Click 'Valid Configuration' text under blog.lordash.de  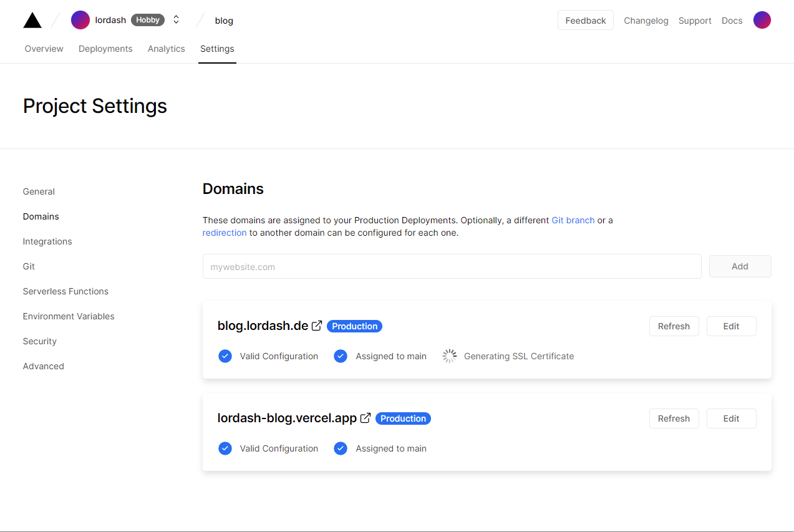point(279,356)
